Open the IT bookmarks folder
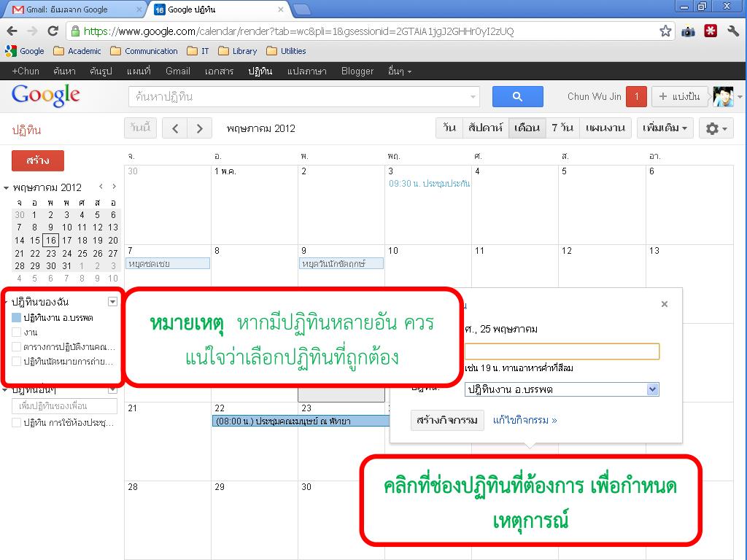Image resolution: width=747 pixels, height=560 pixels. 198,51
